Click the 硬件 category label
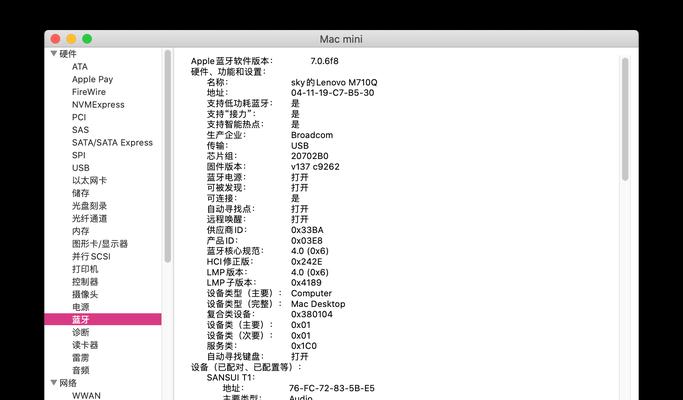 click(x=68, y=54)
